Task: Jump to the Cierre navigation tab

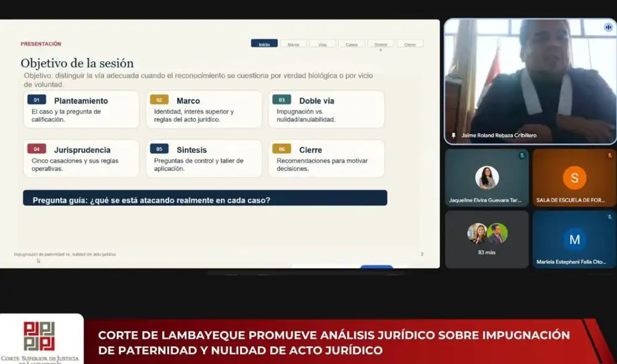Action: pyautogui.click(x=410, y=44)
